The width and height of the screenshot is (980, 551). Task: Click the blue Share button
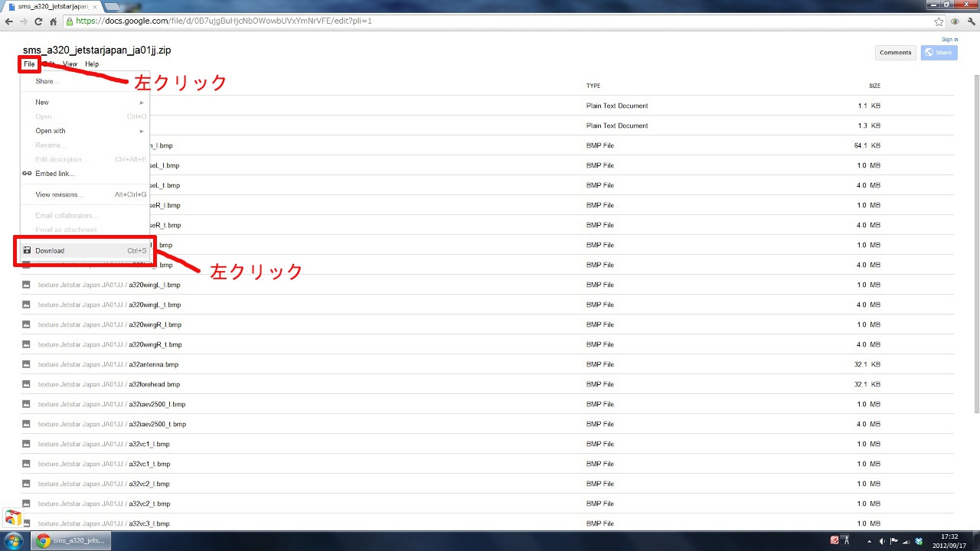(x=939, y=53)
